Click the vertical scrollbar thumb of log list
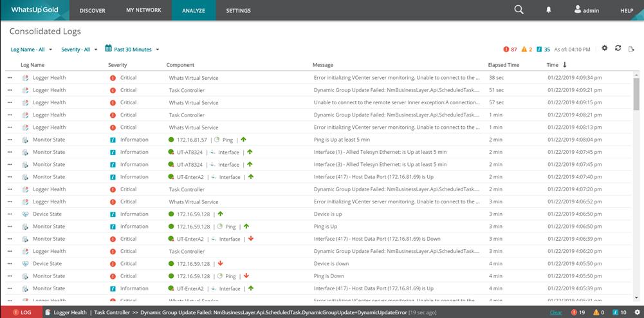The width and height of the screenshot is (644, 318). click(636, 94)
